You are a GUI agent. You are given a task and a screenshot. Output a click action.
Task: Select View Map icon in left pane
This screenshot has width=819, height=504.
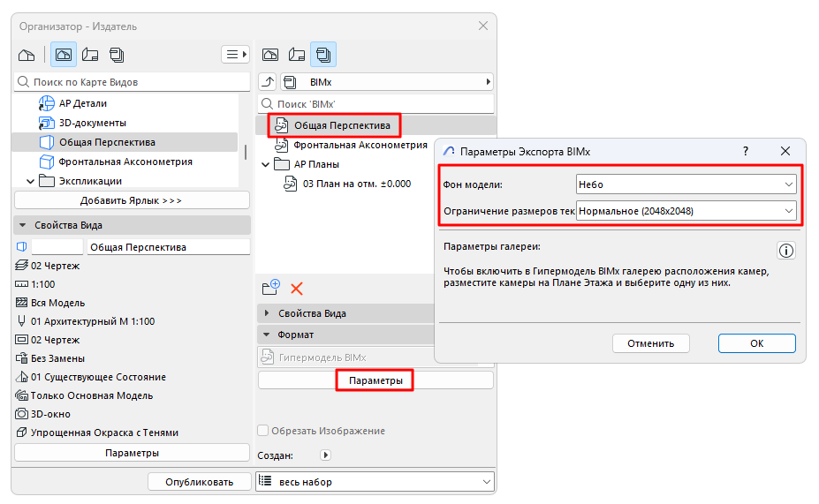[x=64, y=55]
